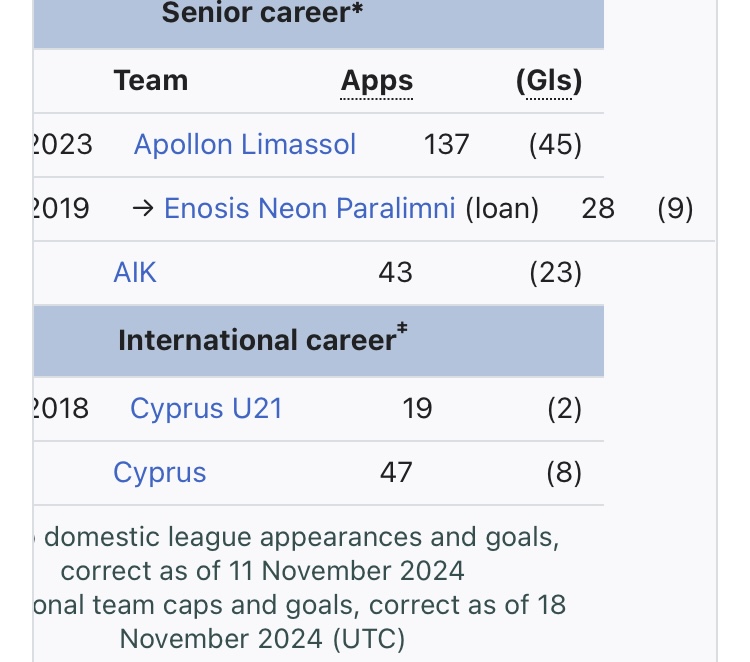Click the loan arrow before Enosis
This screenshot has width=750, height=662.
(142, 208)
